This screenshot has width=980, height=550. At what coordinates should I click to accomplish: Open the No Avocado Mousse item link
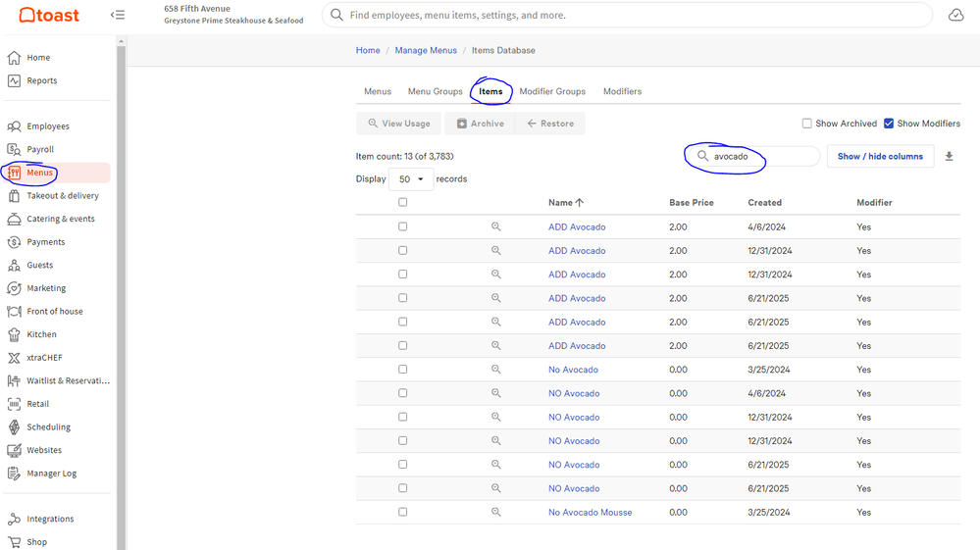(x=590, y=512)
